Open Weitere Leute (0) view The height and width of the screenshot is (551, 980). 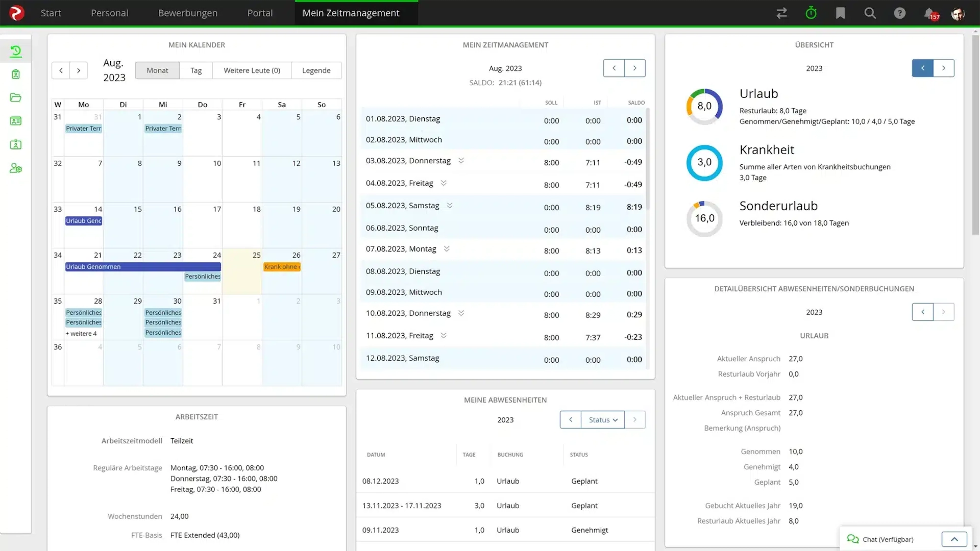[252, 70]
